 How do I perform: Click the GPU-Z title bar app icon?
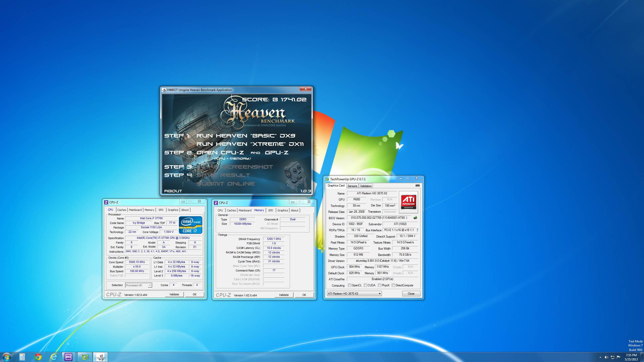(327, 179)
